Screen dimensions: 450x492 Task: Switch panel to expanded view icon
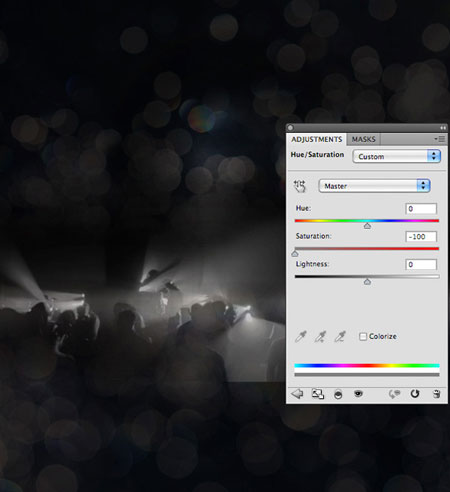[x=318, y=394]
